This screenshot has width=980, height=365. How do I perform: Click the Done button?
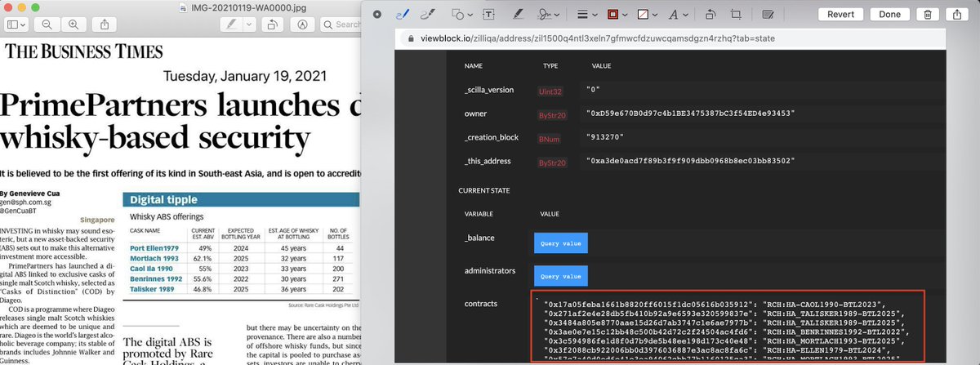click(889, 14)
